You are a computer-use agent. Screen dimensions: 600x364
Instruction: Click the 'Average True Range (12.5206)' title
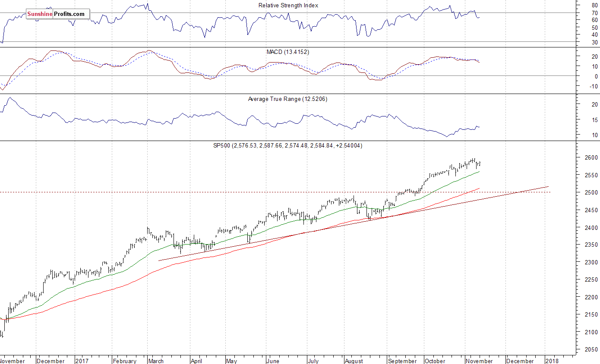(287, 99)
